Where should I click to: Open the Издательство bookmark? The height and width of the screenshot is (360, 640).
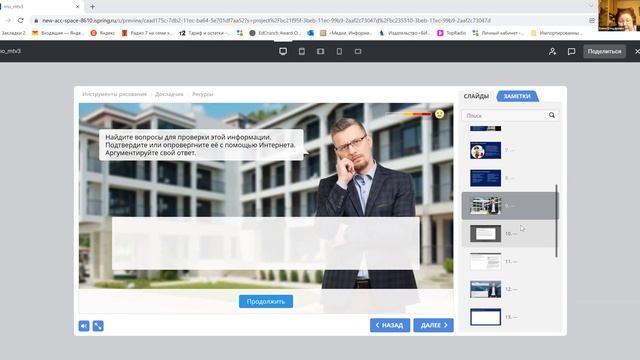405,33
